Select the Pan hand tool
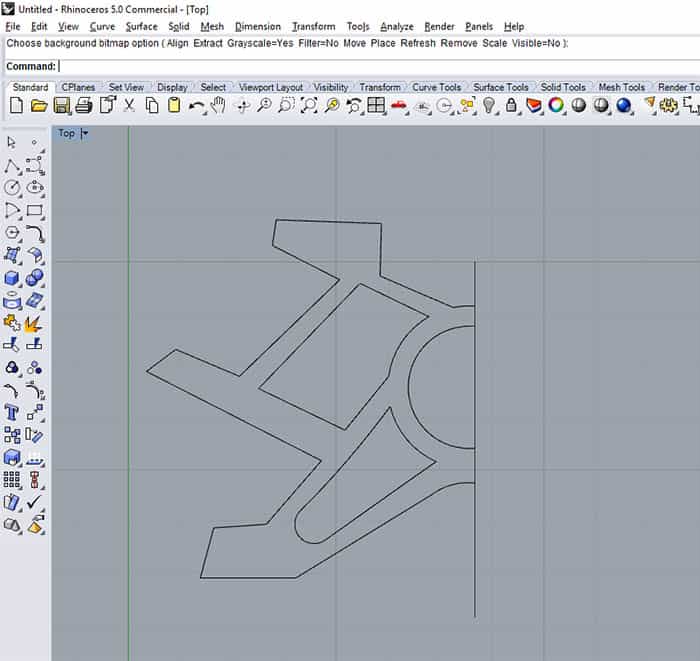The image size is (700, 661). [x=218, y=106]
